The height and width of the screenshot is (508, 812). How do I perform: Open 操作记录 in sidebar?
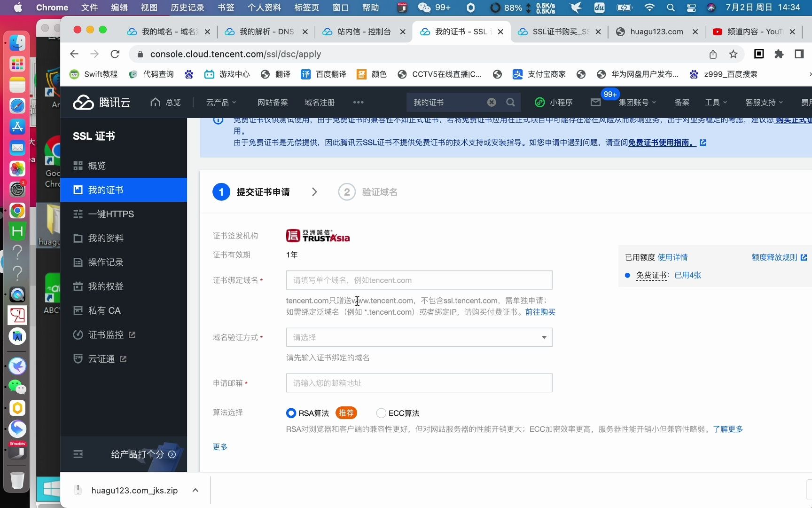tap(124, 262)
